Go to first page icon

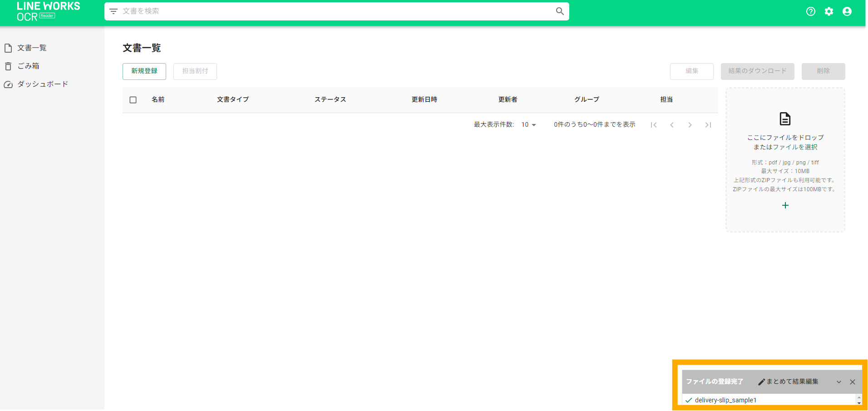point(654,125)
